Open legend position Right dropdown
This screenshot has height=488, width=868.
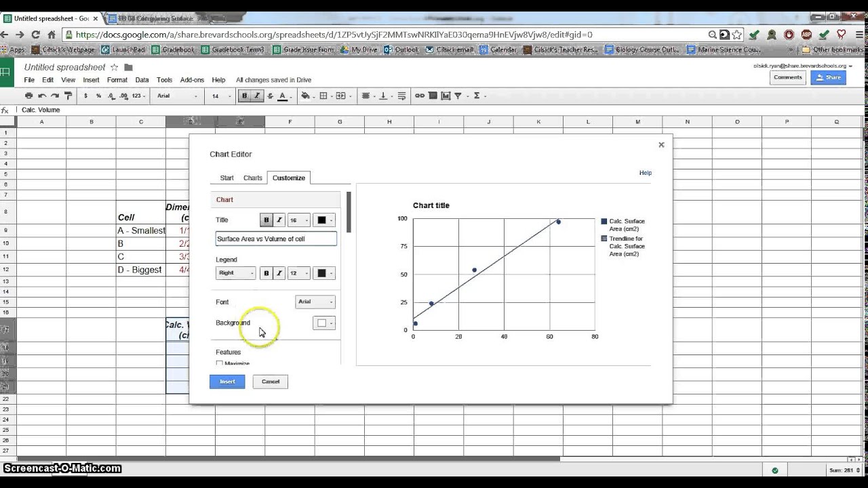[235, 273]
